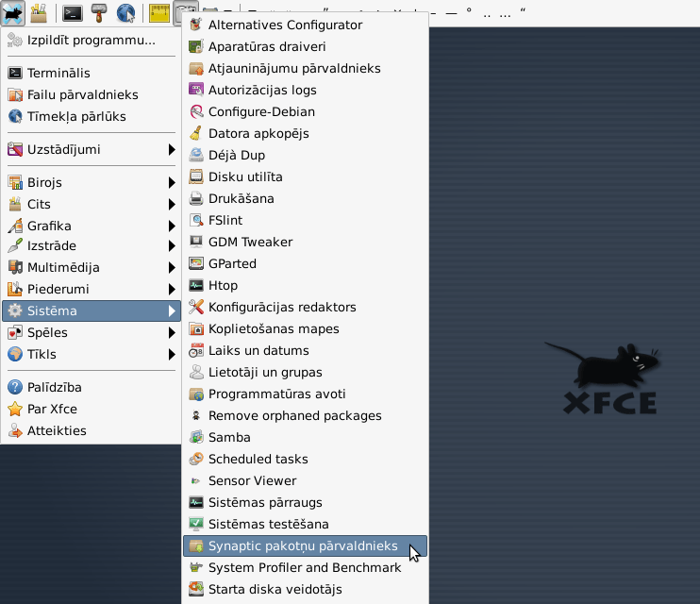
Task: Expand the Tīkls submenu arrow
Action: (172, 354)
